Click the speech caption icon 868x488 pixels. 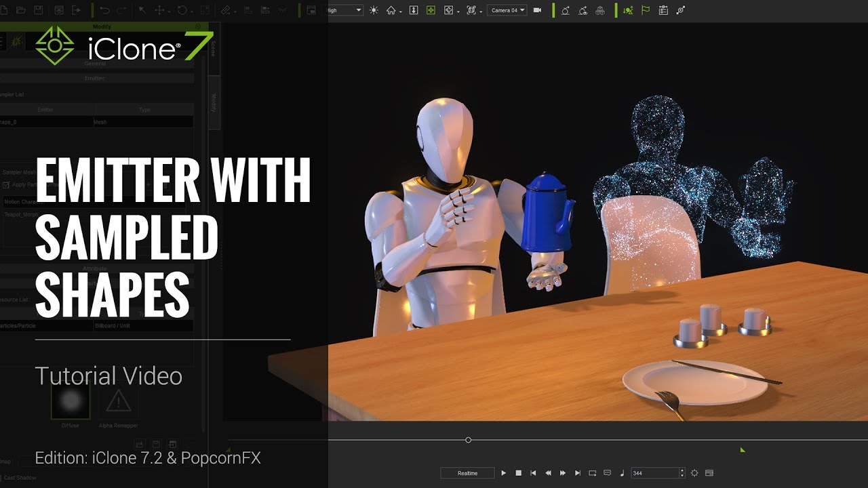coord(608,473)
